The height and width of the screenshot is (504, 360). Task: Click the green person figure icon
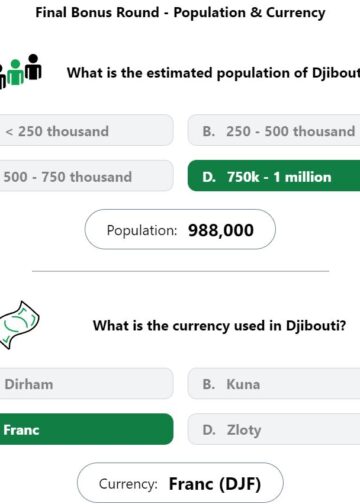15,72
